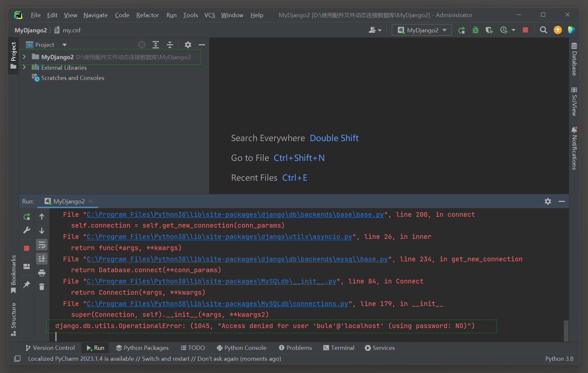Open the File menu
588x373 pixels.
click(x=36, y=15)
